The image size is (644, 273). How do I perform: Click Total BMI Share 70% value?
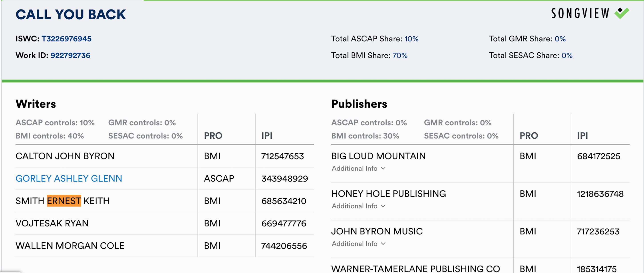[x=400, y=55]
